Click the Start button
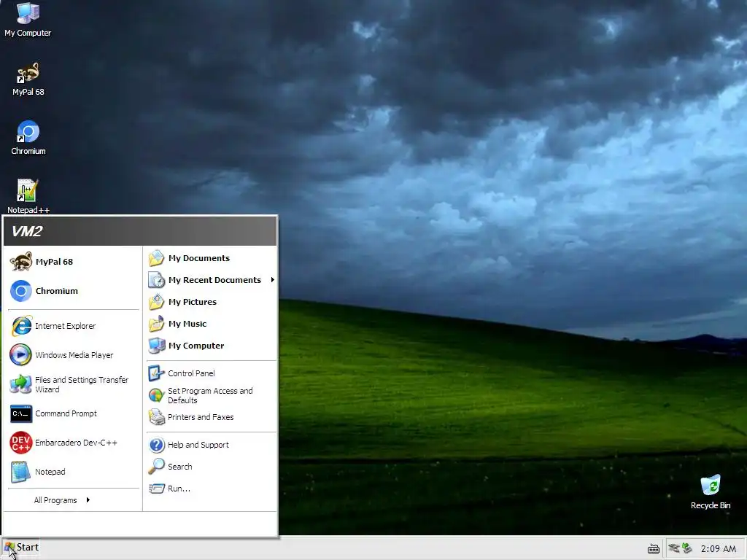Image resolution: width=747 pixels, height=560 pixels. (22, 548)
